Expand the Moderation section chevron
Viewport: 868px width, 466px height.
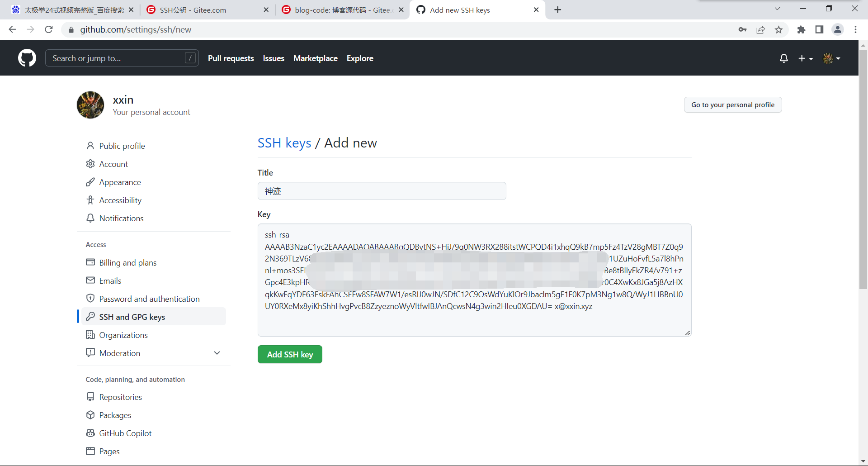(x=217, y=353)
